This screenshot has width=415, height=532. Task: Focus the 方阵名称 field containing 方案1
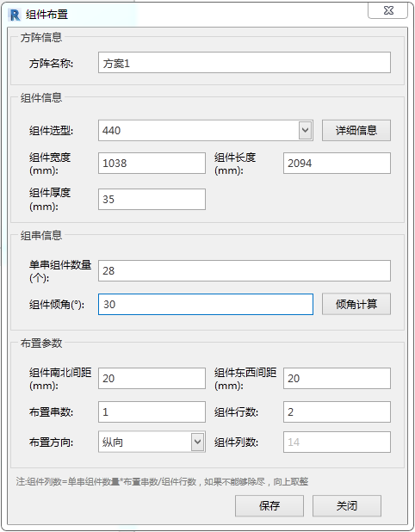(x=245, y=63)
